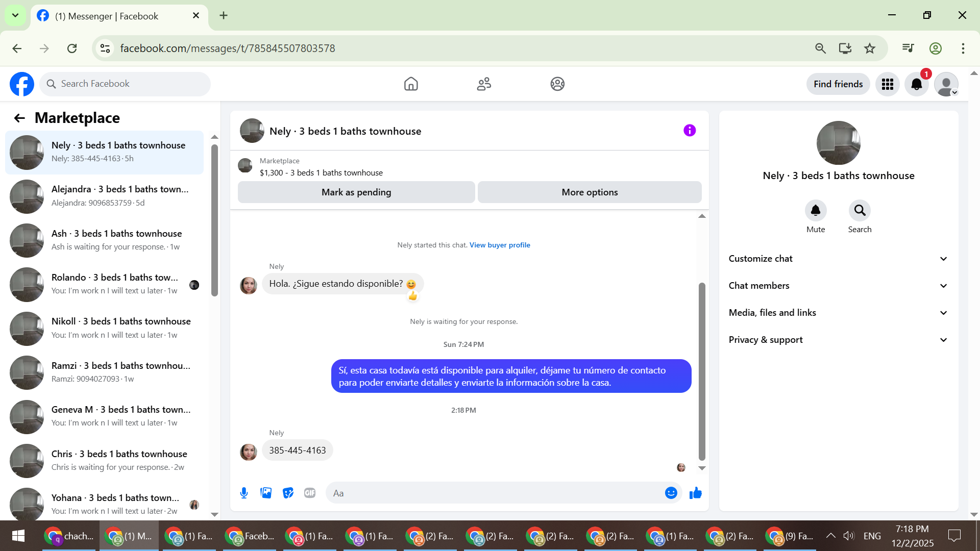Open the GIF picker
Image resolution: width=980 pixels, height=551 pixels.
point(310,493)
